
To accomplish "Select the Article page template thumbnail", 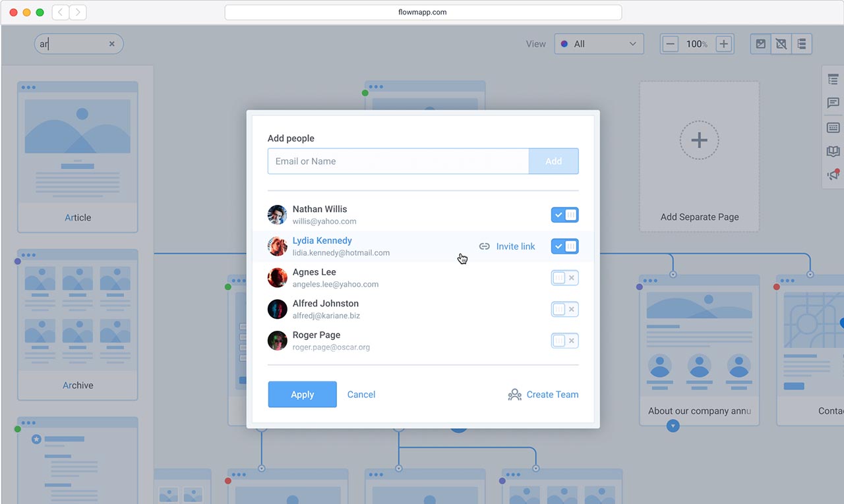I will pyautogui.click(x=78, y=157).
